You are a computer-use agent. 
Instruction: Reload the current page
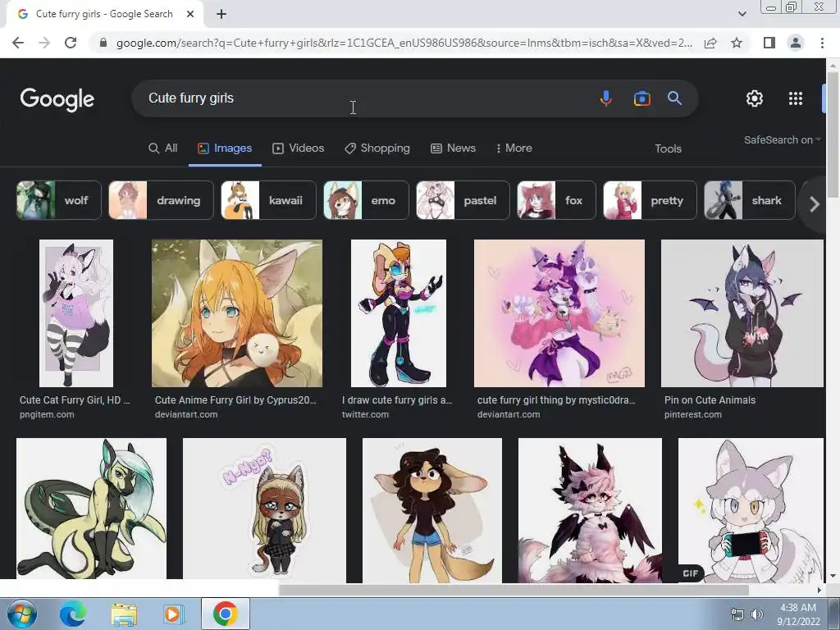(x=71, y=43)
